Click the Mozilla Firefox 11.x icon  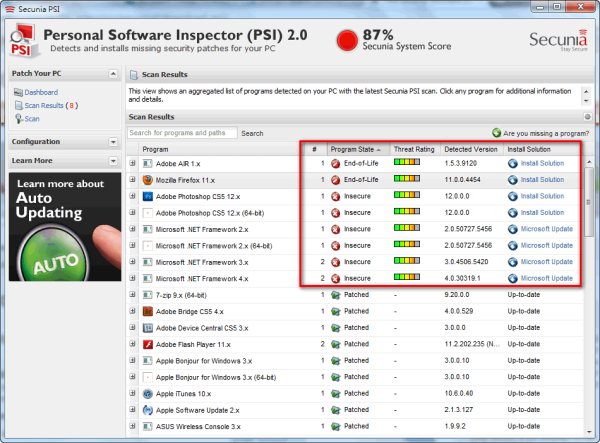147,180
